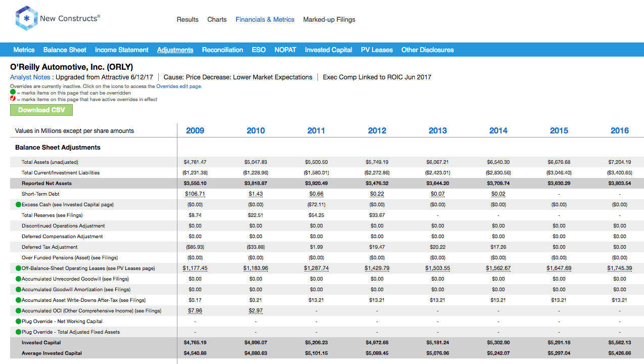Viewport: 644px width, 364px height.
Task: Click override icon for Accumulated OCI row
Action: click(19, 311)
